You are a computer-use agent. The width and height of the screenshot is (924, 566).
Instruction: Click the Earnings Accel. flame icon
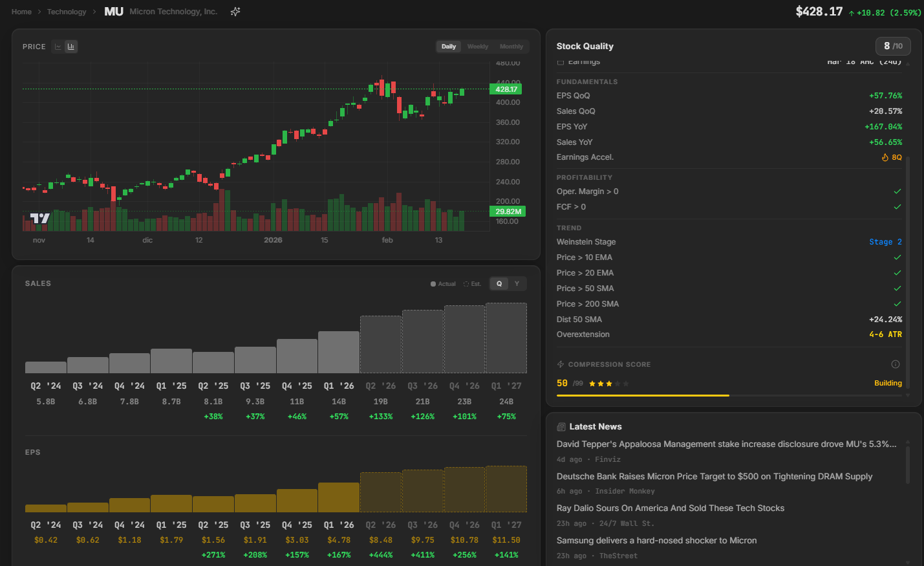point(885,157)
